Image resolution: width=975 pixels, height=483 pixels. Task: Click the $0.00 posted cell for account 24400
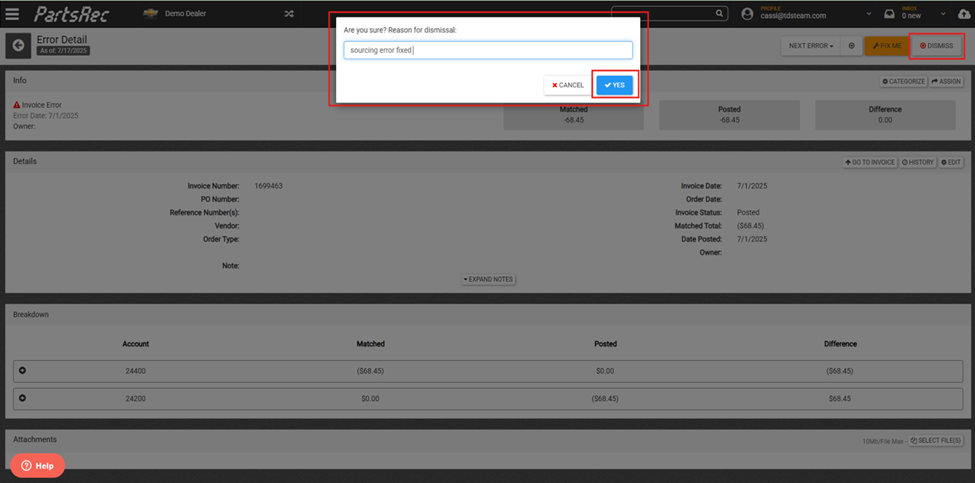605,371
